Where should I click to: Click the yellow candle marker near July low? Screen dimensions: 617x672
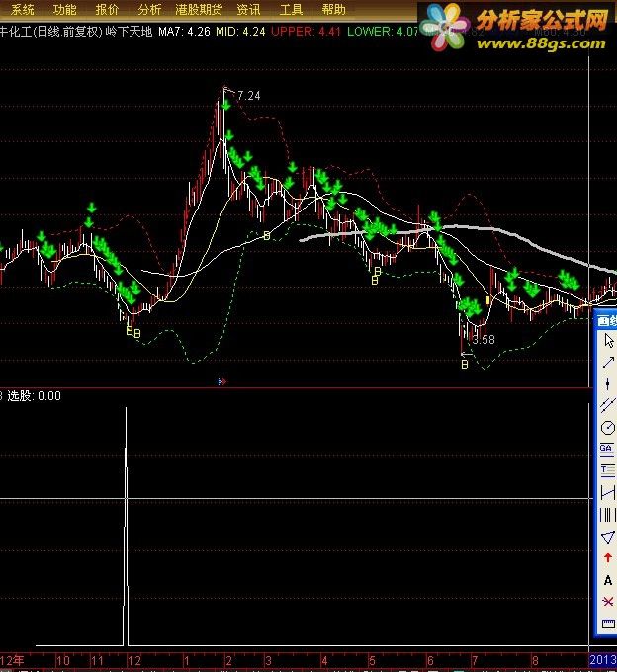(487, 300)
